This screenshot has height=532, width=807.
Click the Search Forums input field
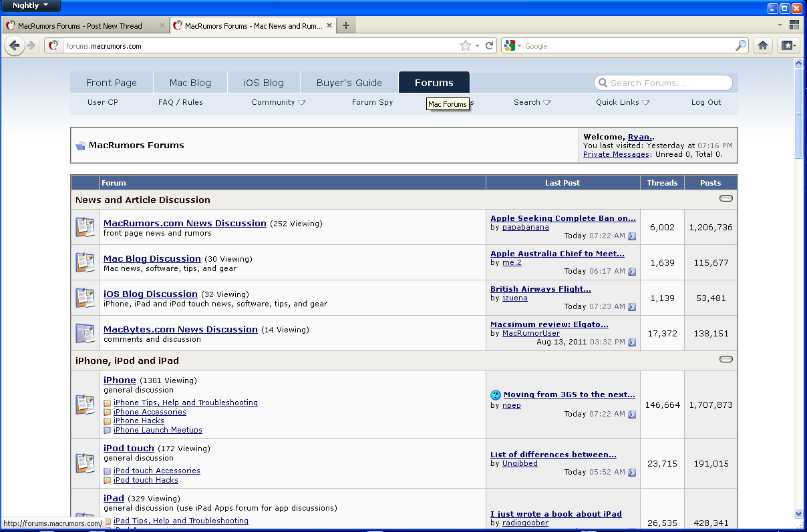click(663, 83)
